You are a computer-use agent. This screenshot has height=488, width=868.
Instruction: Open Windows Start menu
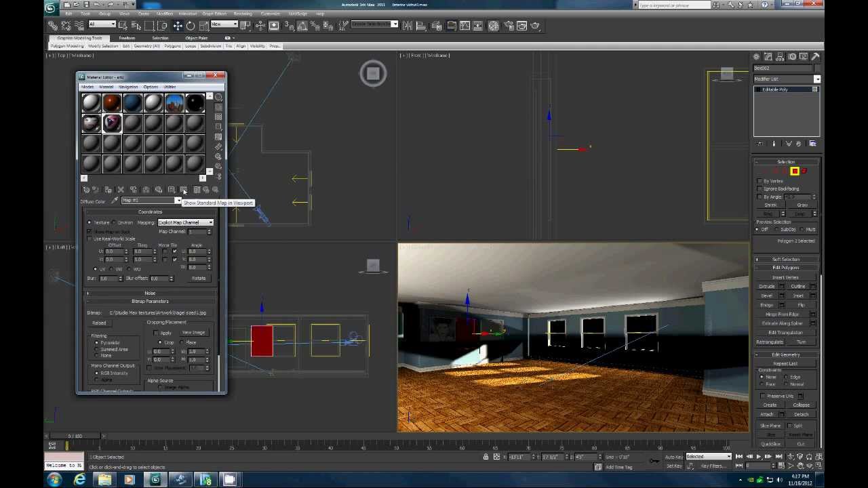[x=54, y=480]
